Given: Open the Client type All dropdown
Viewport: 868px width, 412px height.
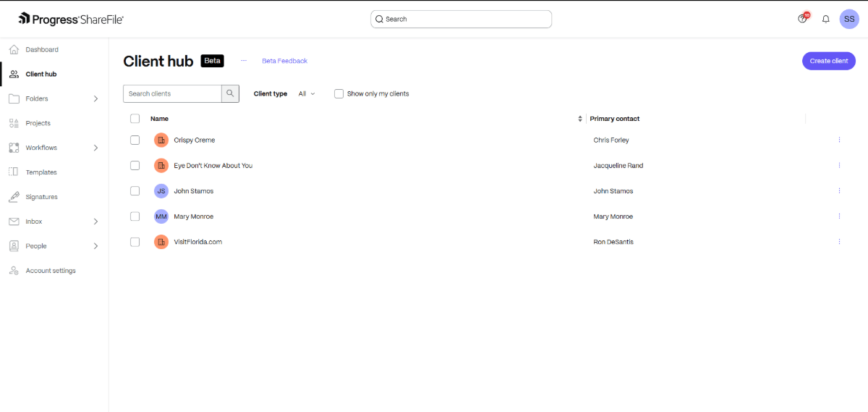Looking at the screenshot, I should (x=307, y=93).
